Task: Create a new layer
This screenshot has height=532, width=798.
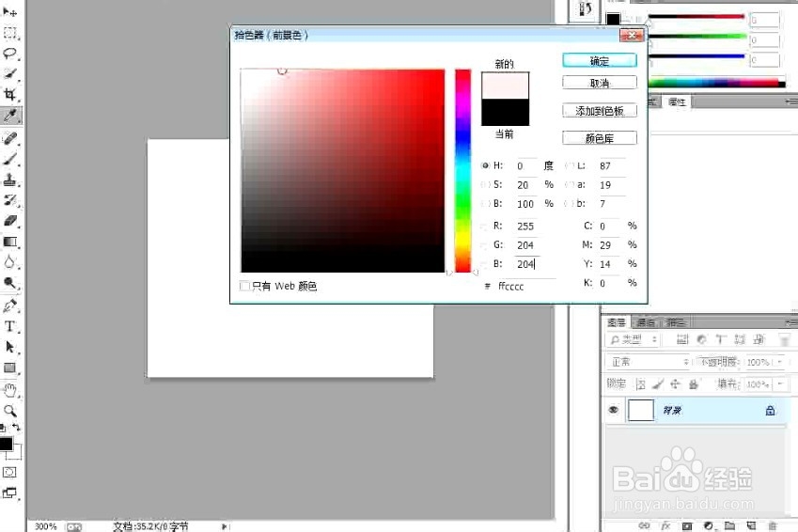Action: (x=751, y=525)
